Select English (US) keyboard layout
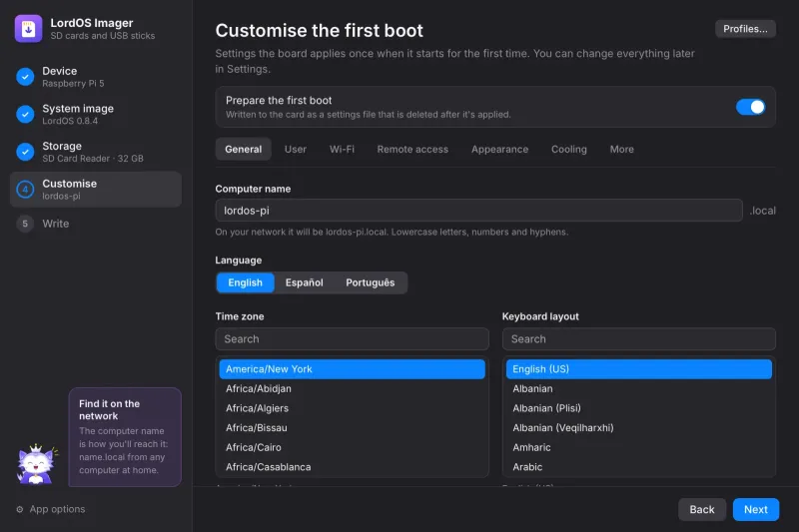 (639, 369)
